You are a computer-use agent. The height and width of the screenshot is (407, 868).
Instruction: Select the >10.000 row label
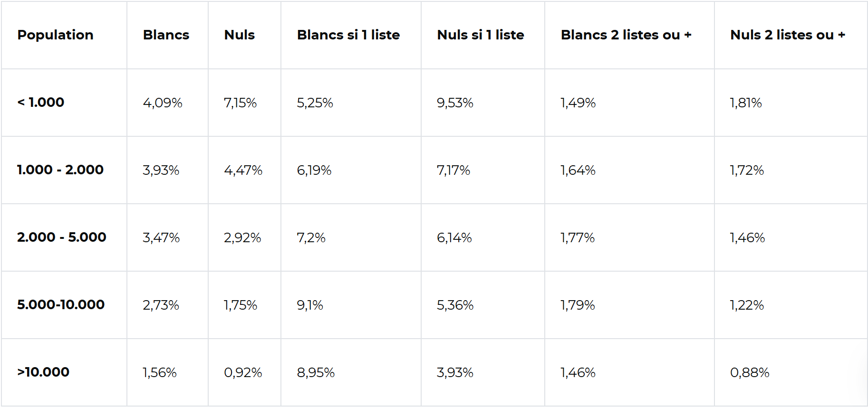click(43, 372)
